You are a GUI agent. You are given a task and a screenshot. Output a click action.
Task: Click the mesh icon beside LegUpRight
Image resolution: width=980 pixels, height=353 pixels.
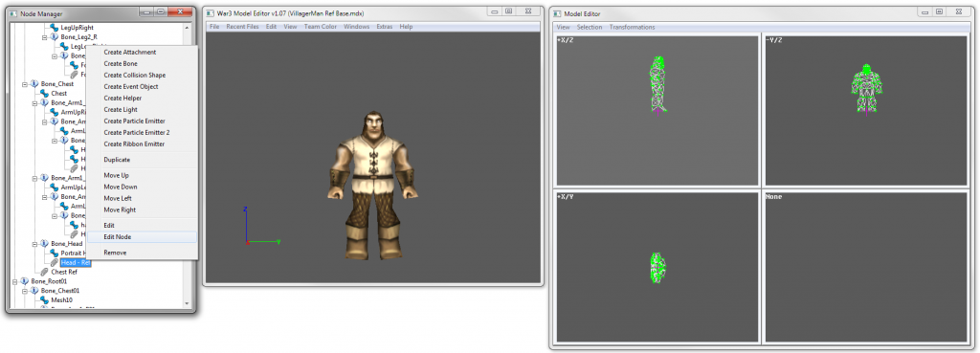tap(54, 28)
